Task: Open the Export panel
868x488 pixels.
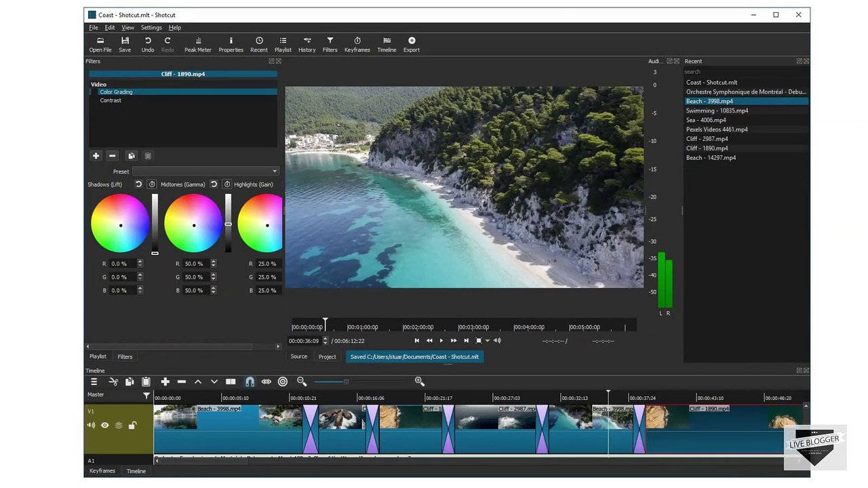Action: coord(411,44)
